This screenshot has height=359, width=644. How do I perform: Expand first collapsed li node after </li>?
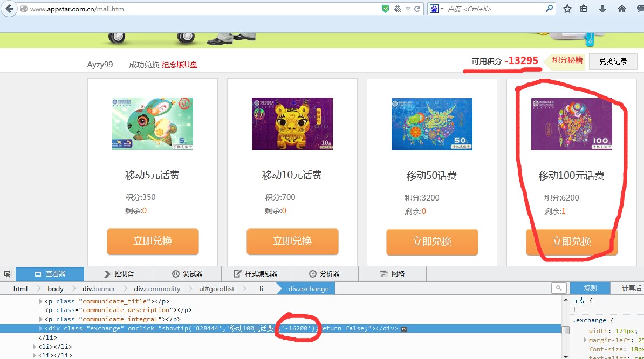[x=34, y=347]
